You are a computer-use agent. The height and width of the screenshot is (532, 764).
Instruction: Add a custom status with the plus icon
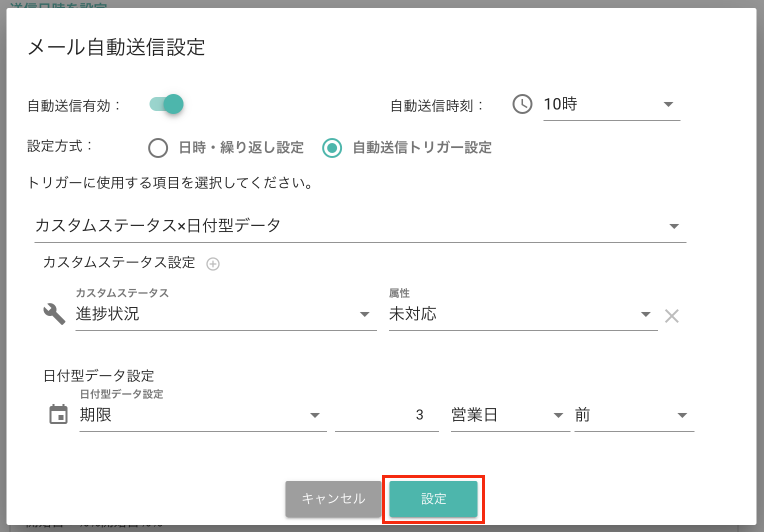click(213, 264)
